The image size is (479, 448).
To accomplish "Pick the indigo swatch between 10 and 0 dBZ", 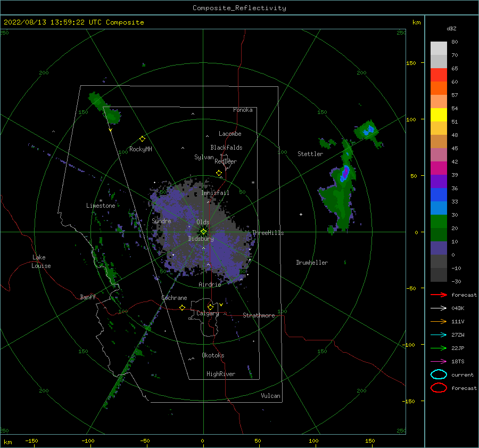I will click(x=439, y=248).
